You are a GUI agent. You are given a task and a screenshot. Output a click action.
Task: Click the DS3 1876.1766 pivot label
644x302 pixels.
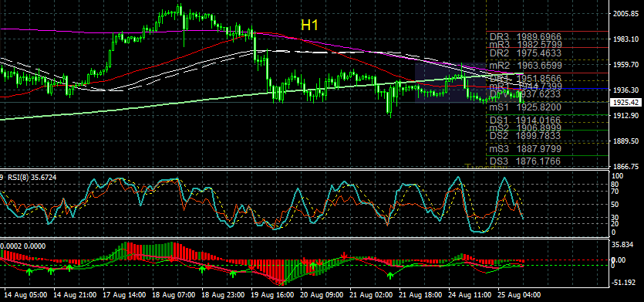coord(525,161)
